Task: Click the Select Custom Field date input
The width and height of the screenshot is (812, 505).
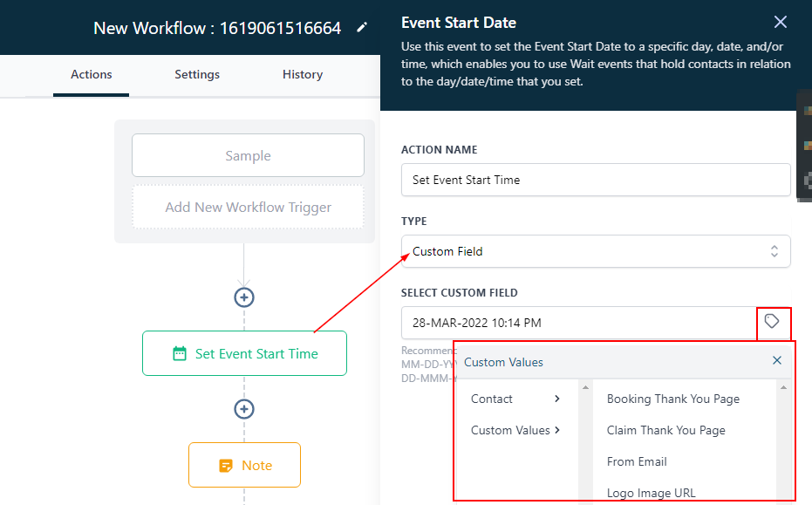Action: coord(578,323)
